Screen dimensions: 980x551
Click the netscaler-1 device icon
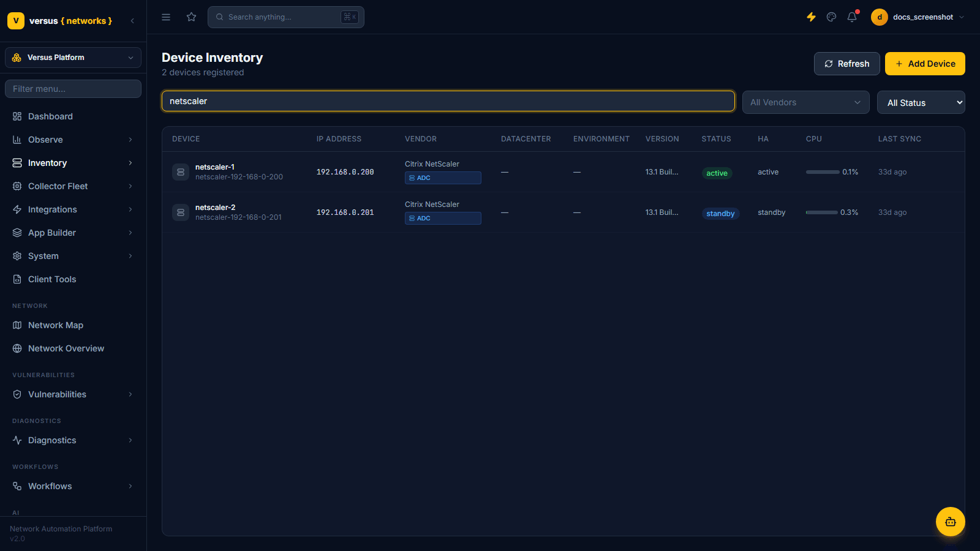pyautogui.click(x=181, y=172)
